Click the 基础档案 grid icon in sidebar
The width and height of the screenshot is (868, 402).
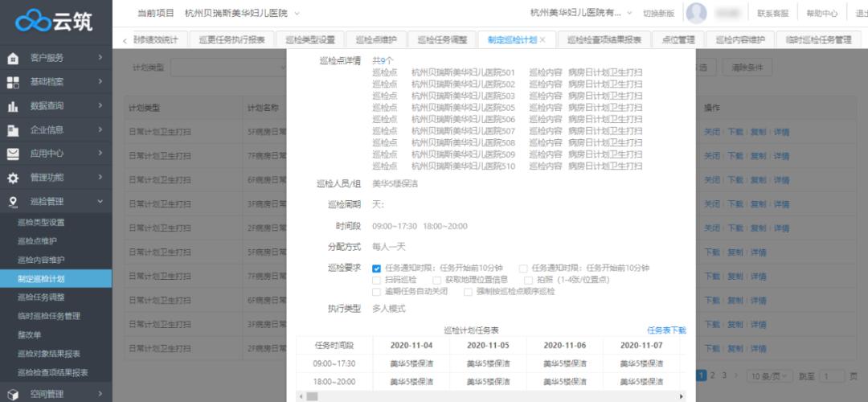(x=13, y=82)
